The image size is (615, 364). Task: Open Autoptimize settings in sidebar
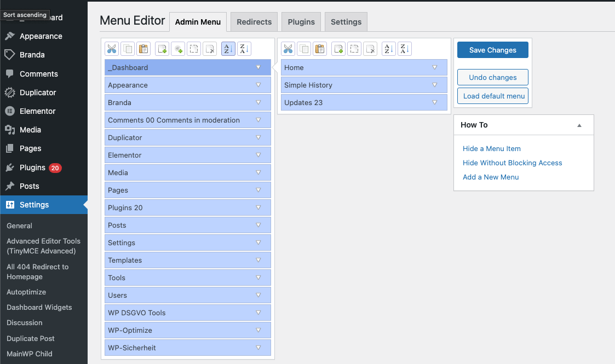pos(26,292)
